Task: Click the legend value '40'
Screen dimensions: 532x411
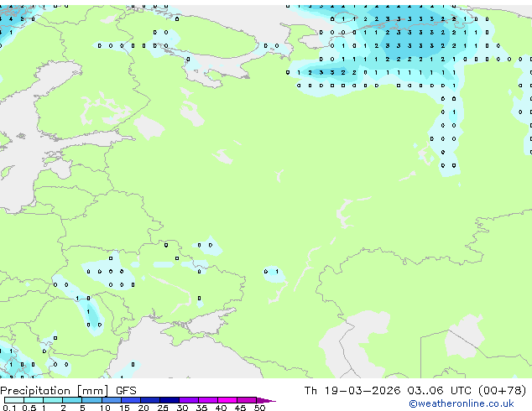Action: point(221,408)
